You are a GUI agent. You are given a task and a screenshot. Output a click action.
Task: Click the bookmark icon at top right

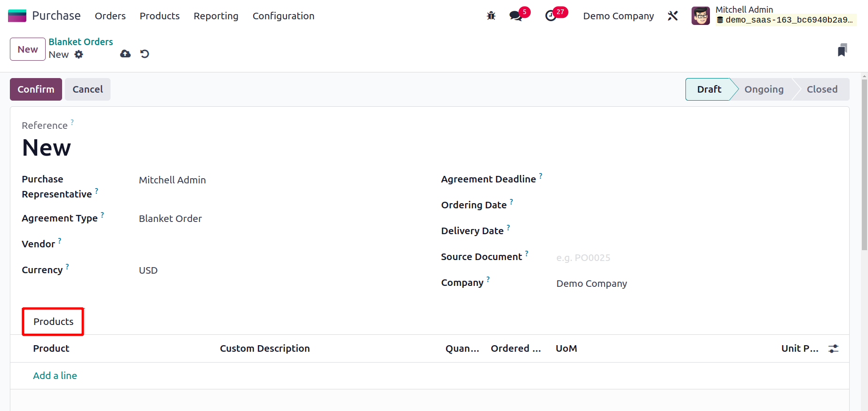(x=842, y=50)
